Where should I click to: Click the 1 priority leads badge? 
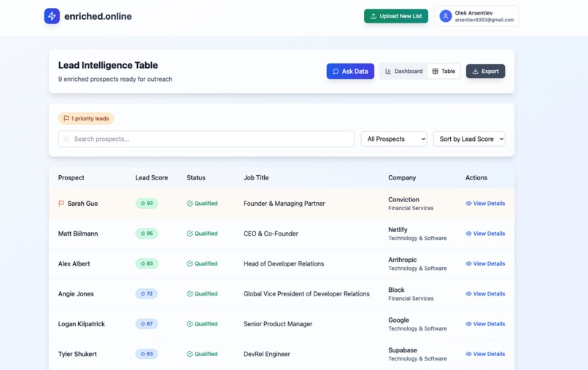(86, 118)
